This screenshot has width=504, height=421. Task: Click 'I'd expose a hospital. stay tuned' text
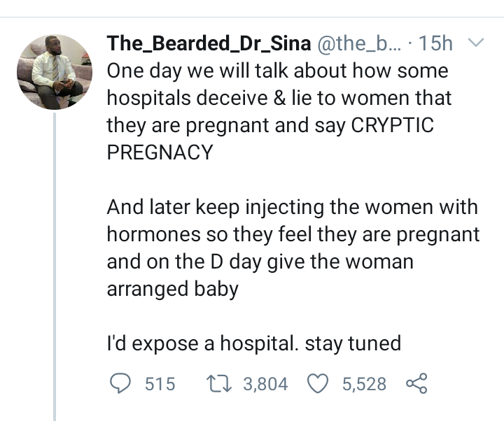[x=253, y=343]
